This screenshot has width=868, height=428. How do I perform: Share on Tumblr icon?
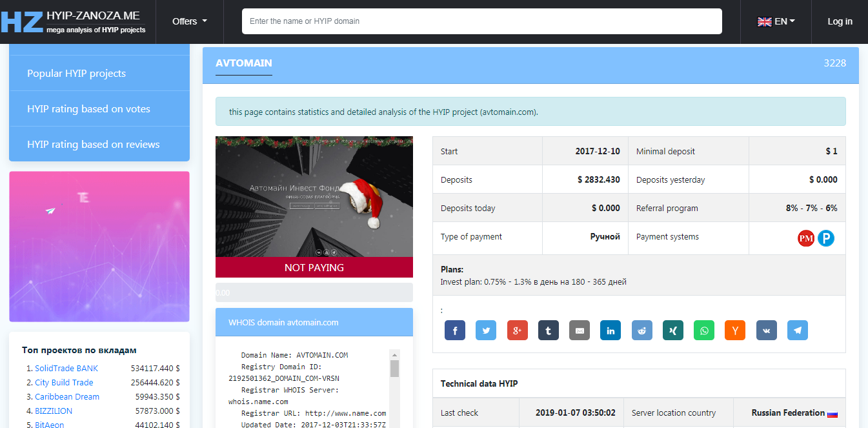point(549,331)
